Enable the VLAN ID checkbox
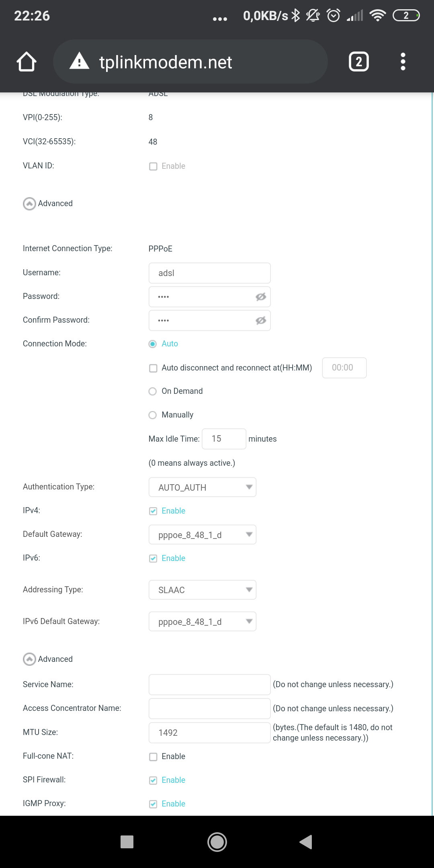This screenshot has width=434, height=868. tap(153, 166)
